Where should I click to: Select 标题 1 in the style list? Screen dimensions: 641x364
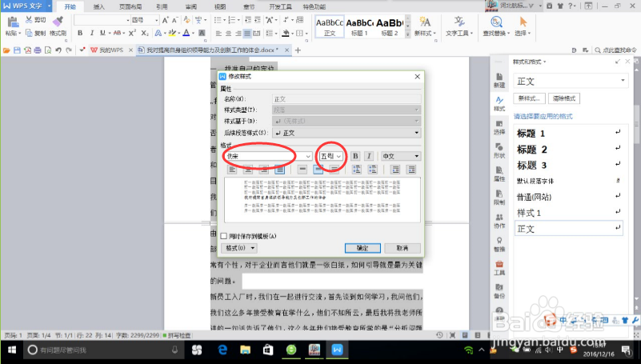[569, 133]
